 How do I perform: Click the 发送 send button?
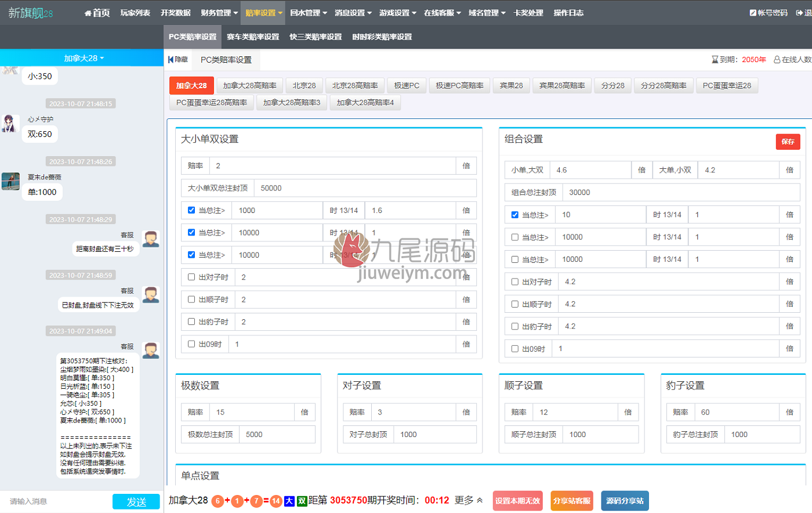[x=136, y=501]
